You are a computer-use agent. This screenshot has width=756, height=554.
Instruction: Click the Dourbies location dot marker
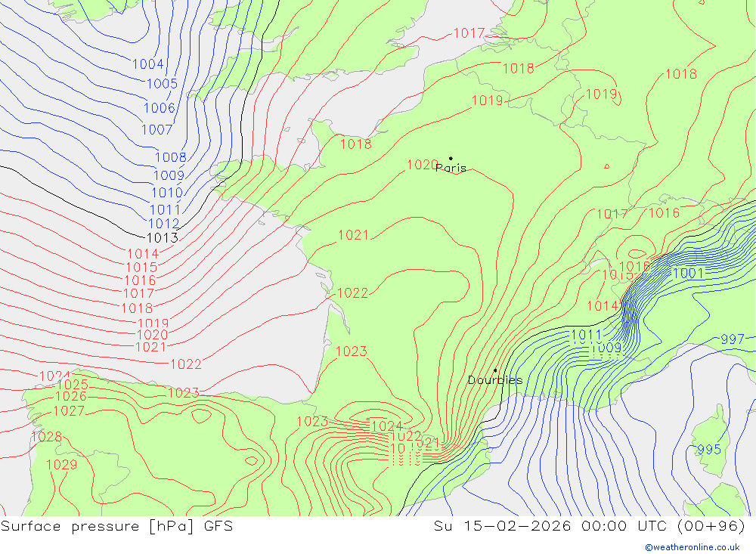pyautogui.click(x=496, y=370)
